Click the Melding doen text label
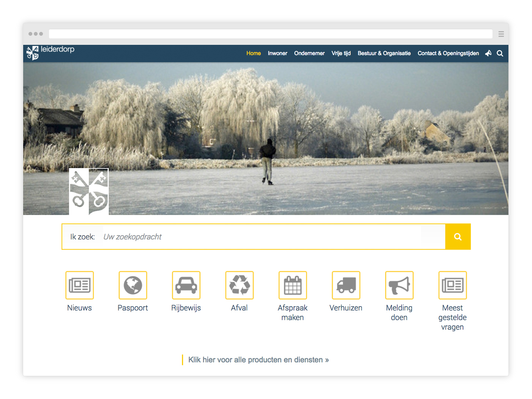 399,313
